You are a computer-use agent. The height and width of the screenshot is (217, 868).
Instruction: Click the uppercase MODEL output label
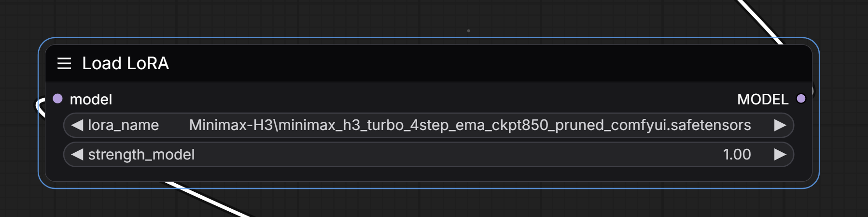pyautogui.click(x=763, y=99)
